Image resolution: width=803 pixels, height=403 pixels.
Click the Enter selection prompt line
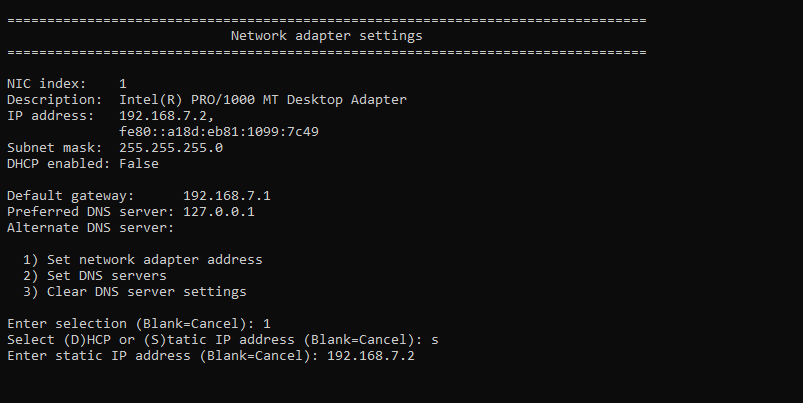(x=139, y=324)
